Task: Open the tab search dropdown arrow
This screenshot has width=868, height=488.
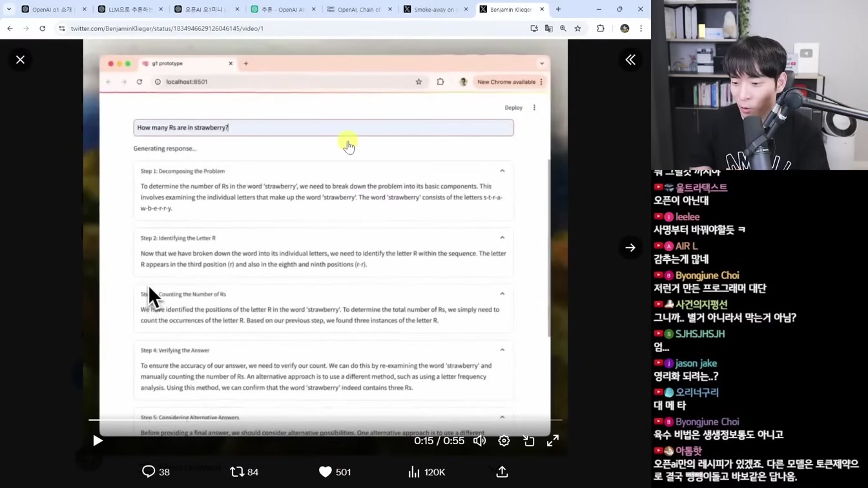Action: (9, 9)
